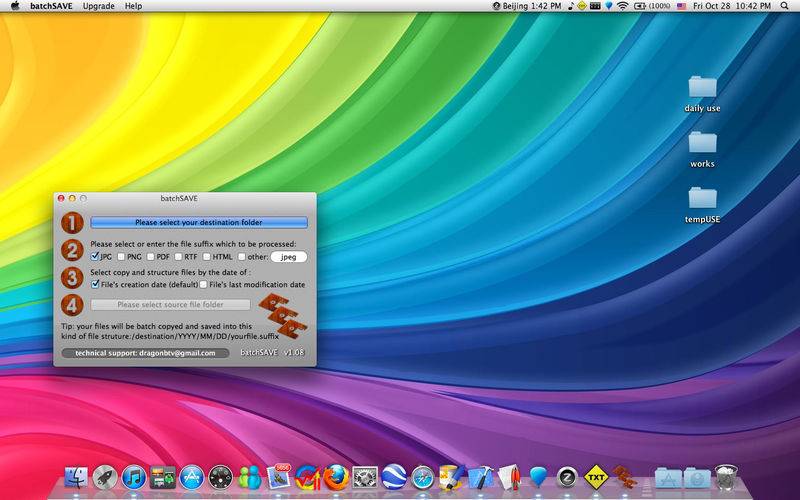
Task: Open the blue balloon Dock icon
Action: coord(538,478)
